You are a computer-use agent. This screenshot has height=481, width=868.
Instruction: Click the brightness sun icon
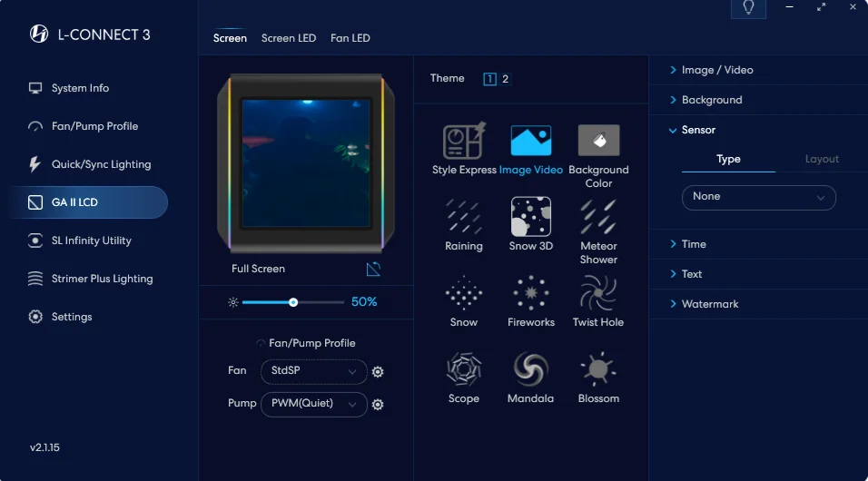pos(233,302)
